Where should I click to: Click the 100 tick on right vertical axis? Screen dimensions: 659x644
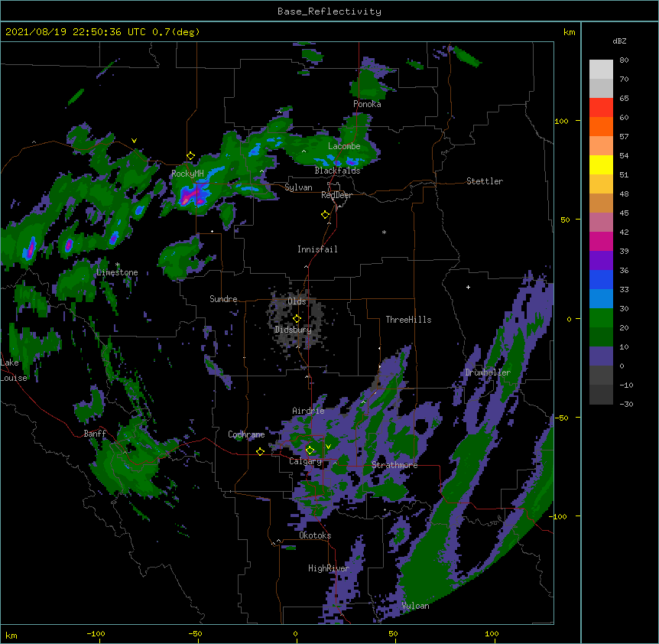pos(561,121)
